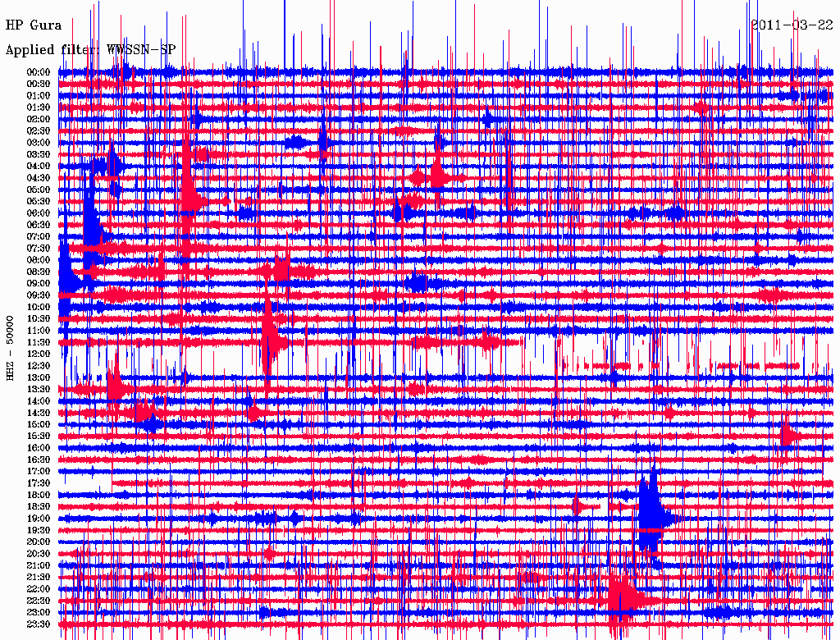Click the red burst on the 11:30 trace
The width and height of the screenshot is (840, 640).
[x=269, y=338]
